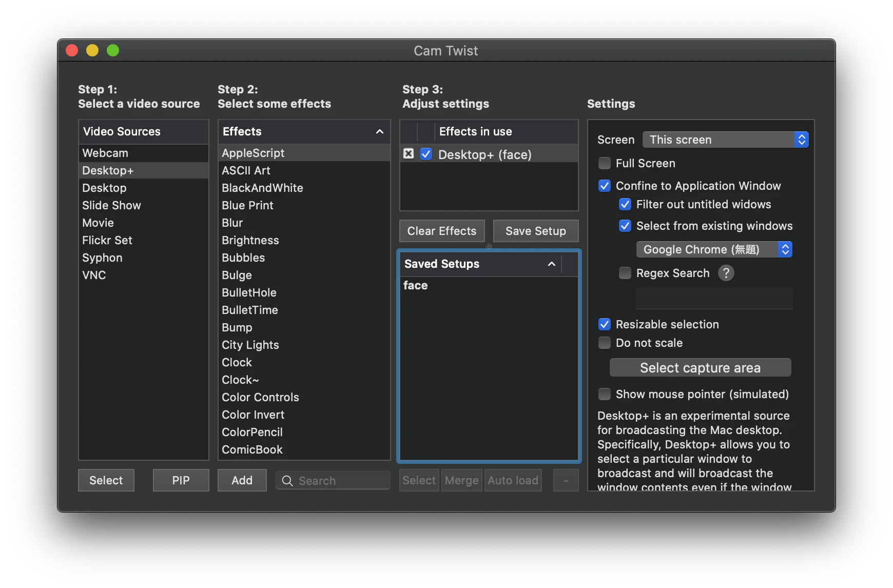The width and height of the screenshot is (893, 588).
Task: Click the magnifier icon in Effects search
Action: coord(287,481)
